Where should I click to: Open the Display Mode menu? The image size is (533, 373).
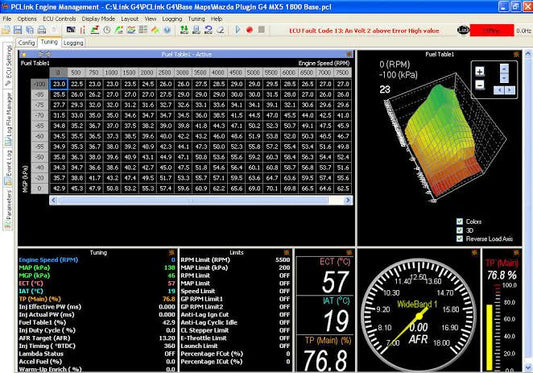[x=98, y=19]
